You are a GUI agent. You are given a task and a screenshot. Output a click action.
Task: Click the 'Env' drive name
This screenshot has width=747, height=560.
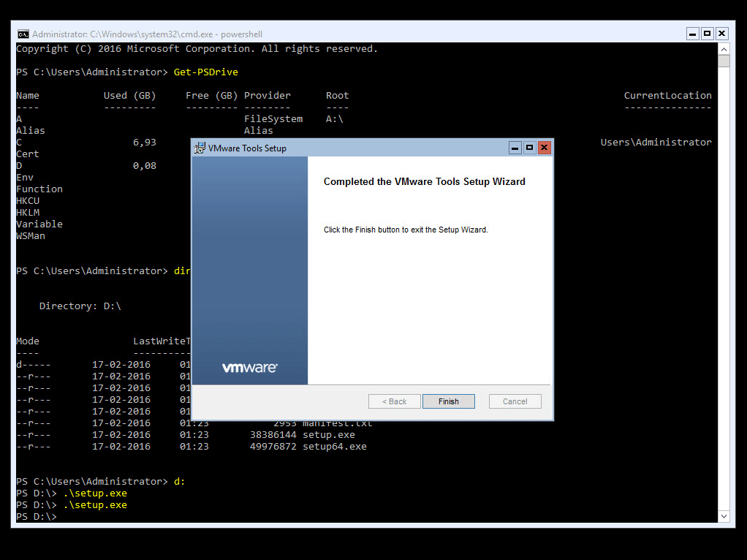coord(25,178)
